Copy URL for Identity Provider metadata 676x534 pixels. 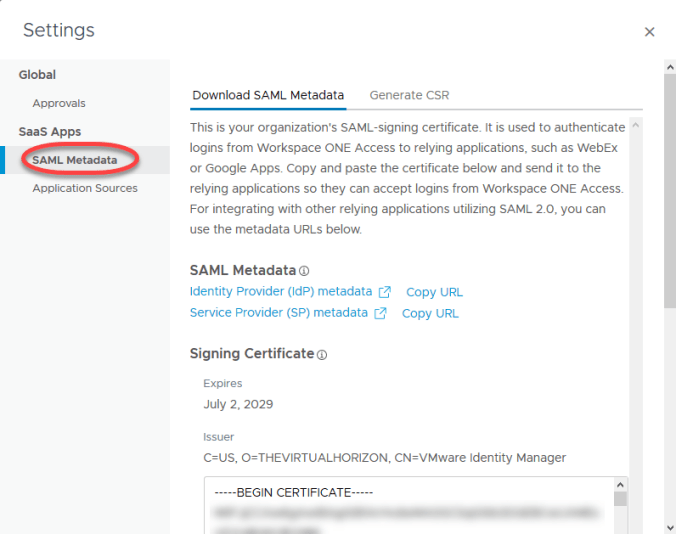(434, 292)
